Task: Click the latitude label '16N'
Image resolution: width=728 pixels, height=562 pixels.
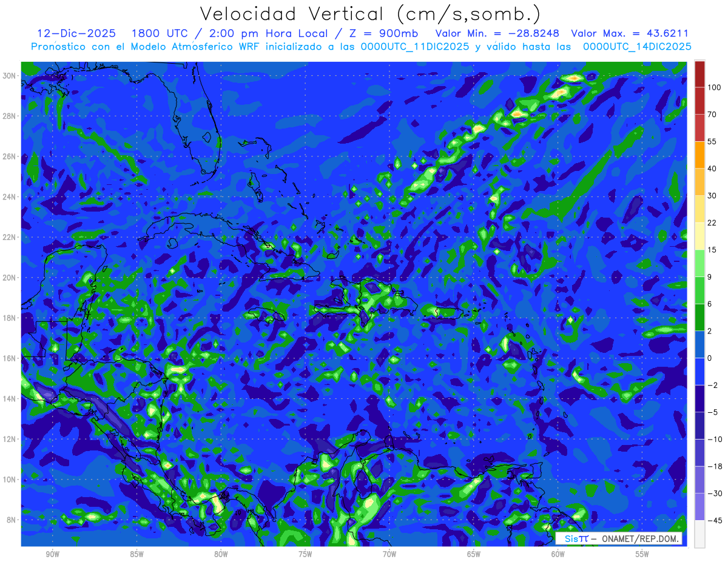Action: click(10, 358)
